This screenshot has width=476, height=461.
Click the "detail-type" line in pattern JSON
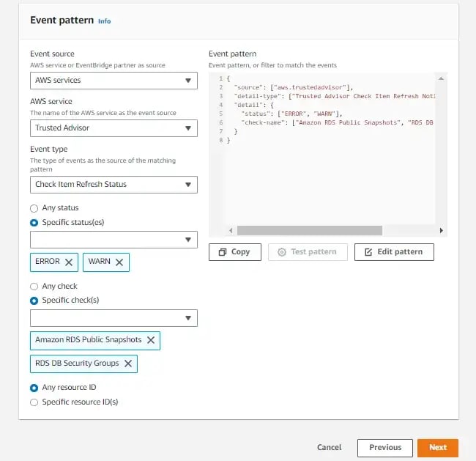point(335,96)
